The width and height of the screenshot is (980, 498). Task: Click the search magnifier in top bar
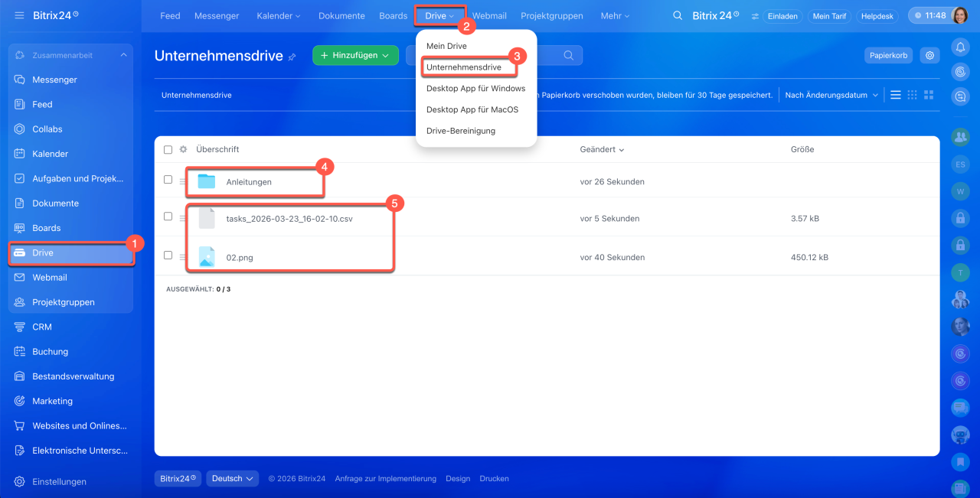coord(678,15)
